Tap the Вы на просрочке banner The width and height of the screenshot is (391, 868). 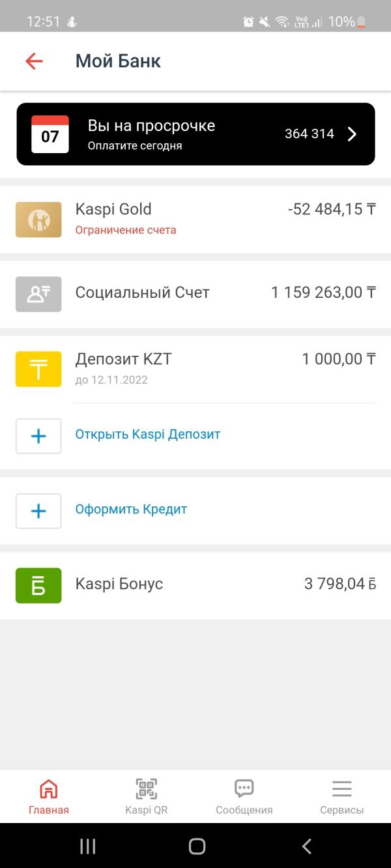[x=195, y=134]
